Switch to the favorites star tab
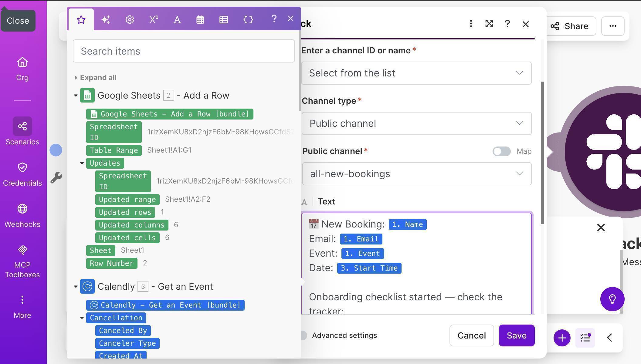Viewport: 641px width, 364px height. (81, 19)
